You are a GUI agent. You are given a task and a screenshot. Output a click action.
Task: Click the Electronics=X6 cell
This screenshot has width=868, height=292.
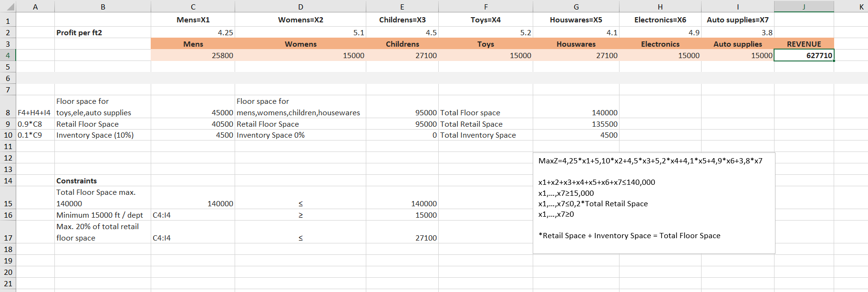[x=660, y=20]
